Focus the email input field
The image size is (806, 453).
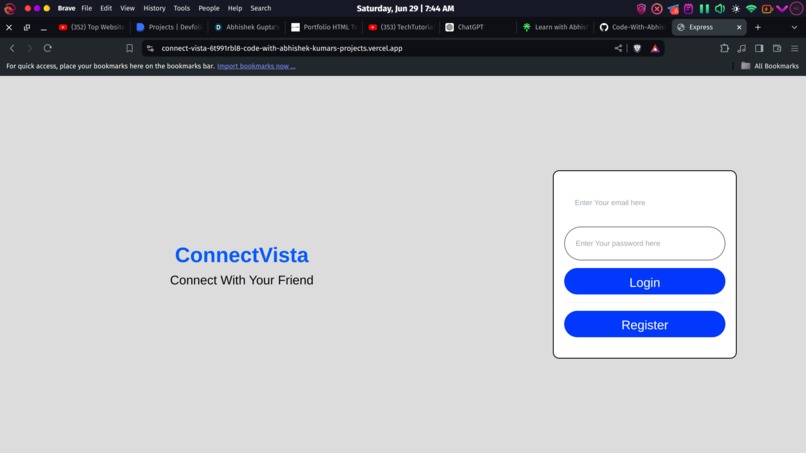(645, 203)
